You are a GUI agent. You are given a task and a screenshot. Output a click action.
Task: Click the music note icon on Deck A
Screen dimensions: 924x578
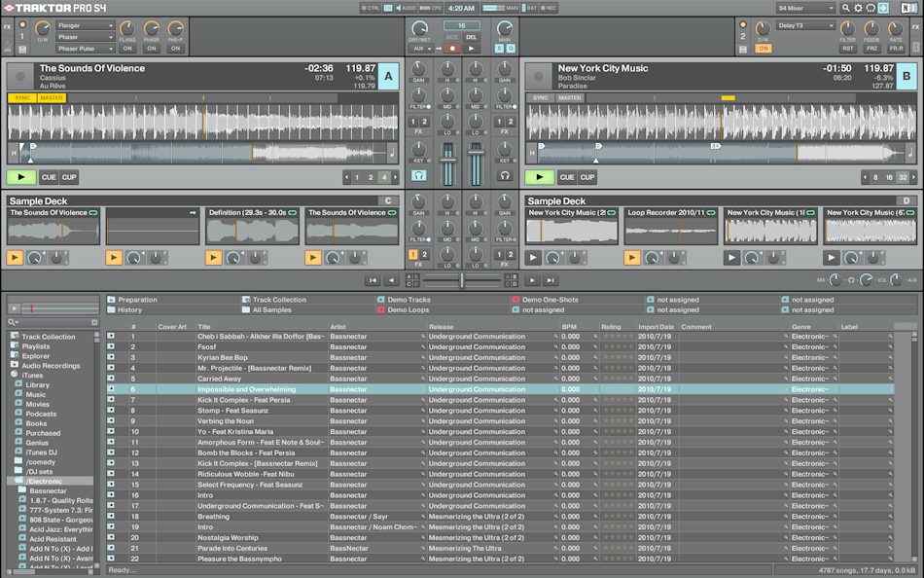pyautogui.click(x=393, y=153)
